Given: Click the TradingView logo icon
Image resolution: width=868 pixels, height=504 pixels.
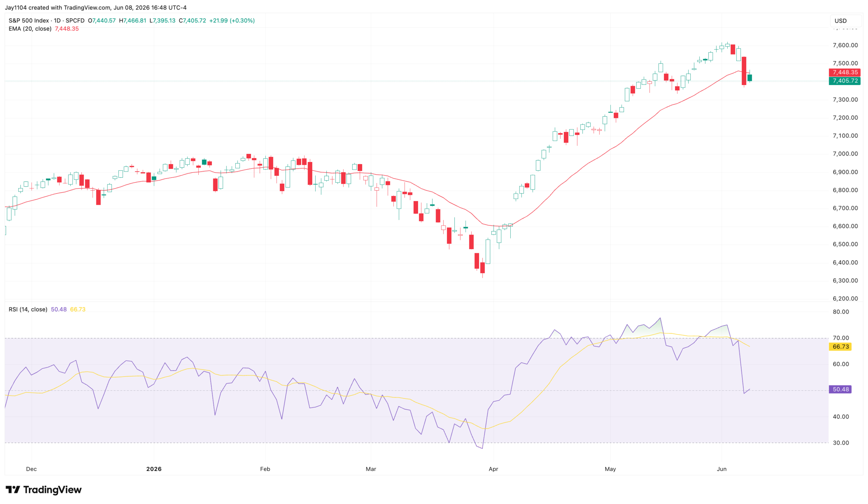Looking at the screenshot, I should coord(13,489).
